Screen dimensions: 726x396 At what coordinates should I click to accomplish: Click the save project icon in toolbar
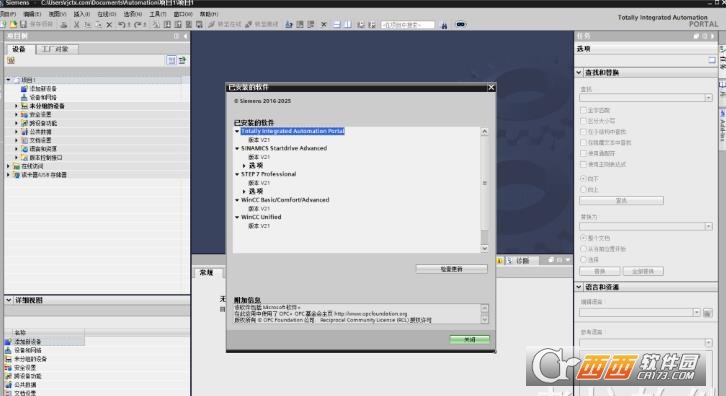pos(23,24)
